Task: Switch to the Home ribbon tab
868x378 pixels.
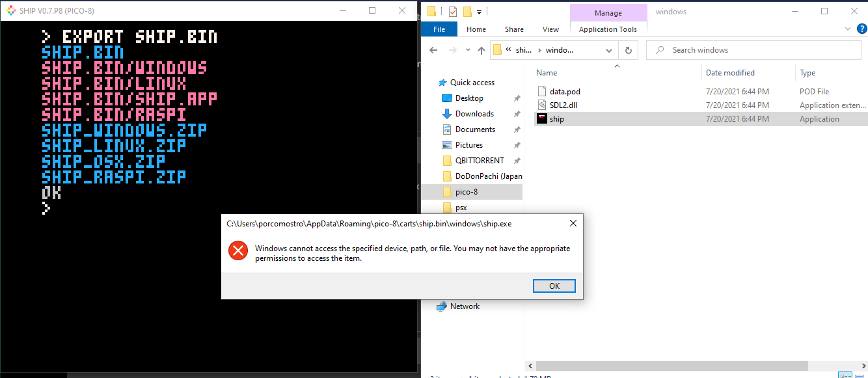Action: pos(476,29)
